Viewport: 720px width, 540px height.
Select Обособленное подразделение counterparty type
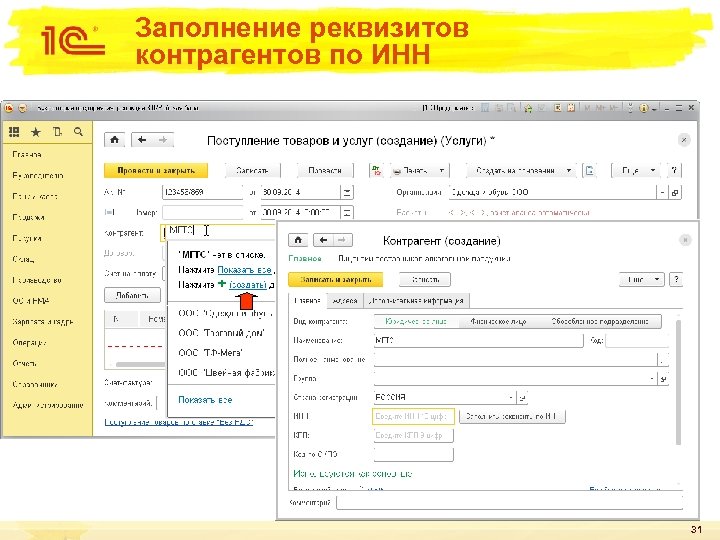600,321
